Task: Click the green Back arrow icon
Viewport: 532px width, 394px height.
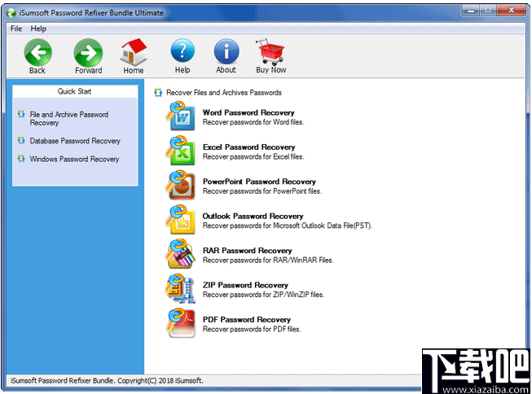Action: pyautogui.click(x=37, y=52)
